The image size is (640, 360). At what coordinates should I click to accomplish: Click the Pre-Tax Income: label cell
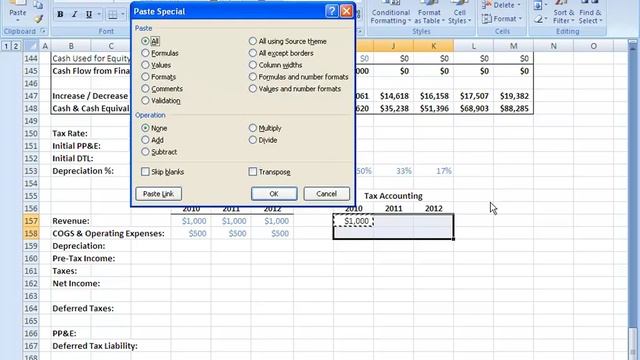tap(83, 258)
